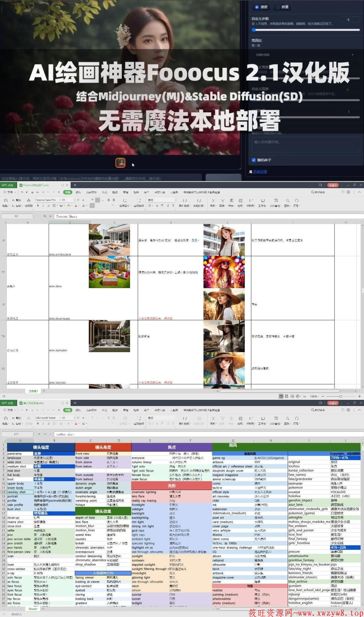Add a new sheet next to 工作表1

pos(44,391)
